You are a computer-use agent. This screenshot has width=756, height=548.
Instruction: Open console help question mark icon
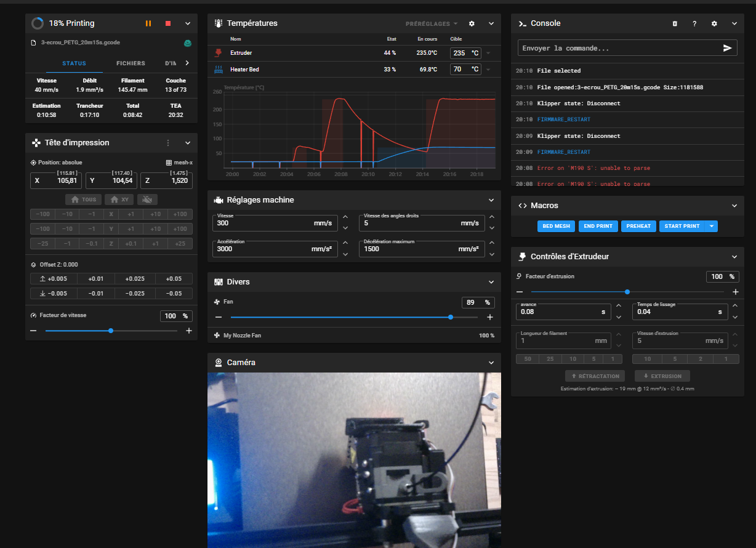click(694, 23)
